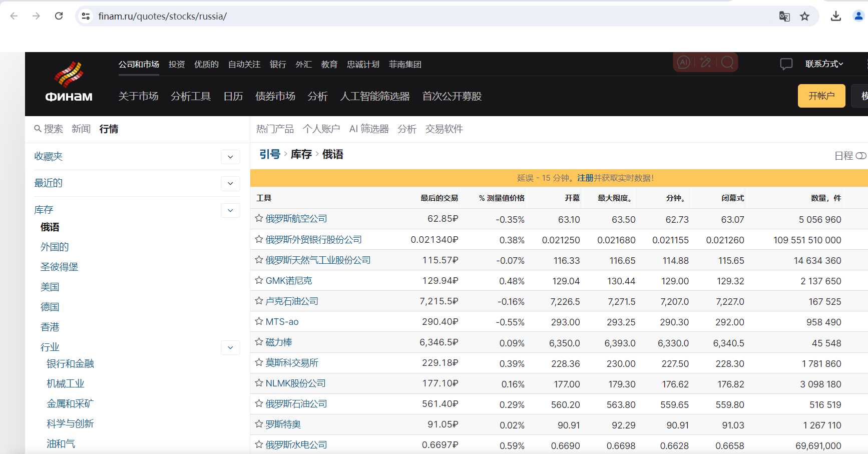The width and height of the screenshot is (868, 454).
Task: Open 引号 breadcrumb link
Action: pyautogui.click(x=270, y=154)
